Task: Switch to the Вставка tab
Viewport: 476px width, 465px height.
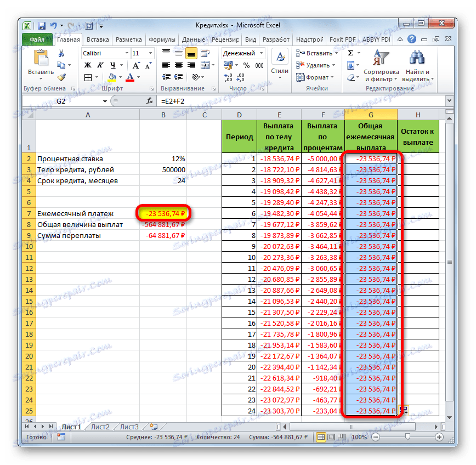Action: pos(98,40)
